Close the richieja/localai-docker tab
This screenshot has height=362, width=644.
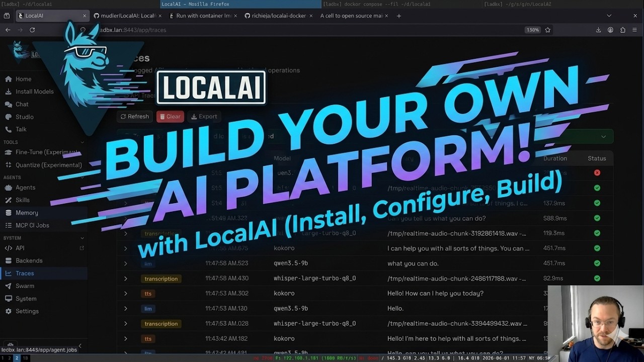pyautogui.click(x=310, y=16)
